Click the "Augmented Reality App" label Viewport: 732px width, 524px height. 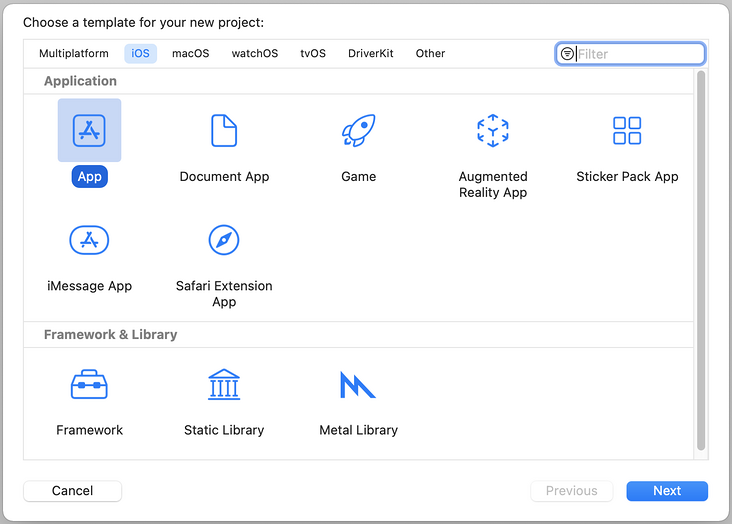493,184
